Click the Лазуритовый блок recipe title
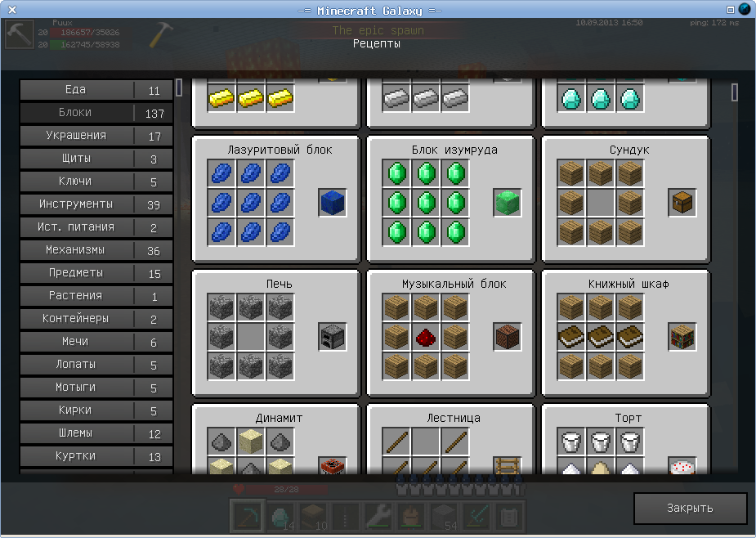The height and width of the screenshot is (538, 756). tap(280, 150)
